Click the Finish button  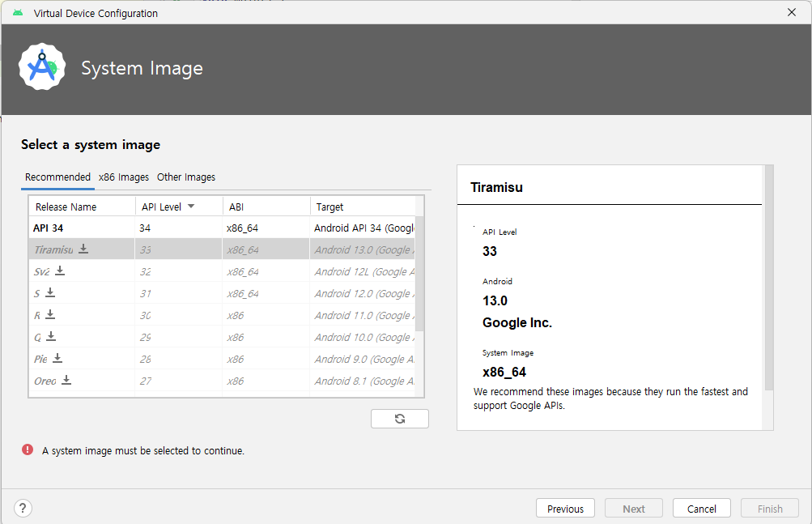click(x=770, y=509)
